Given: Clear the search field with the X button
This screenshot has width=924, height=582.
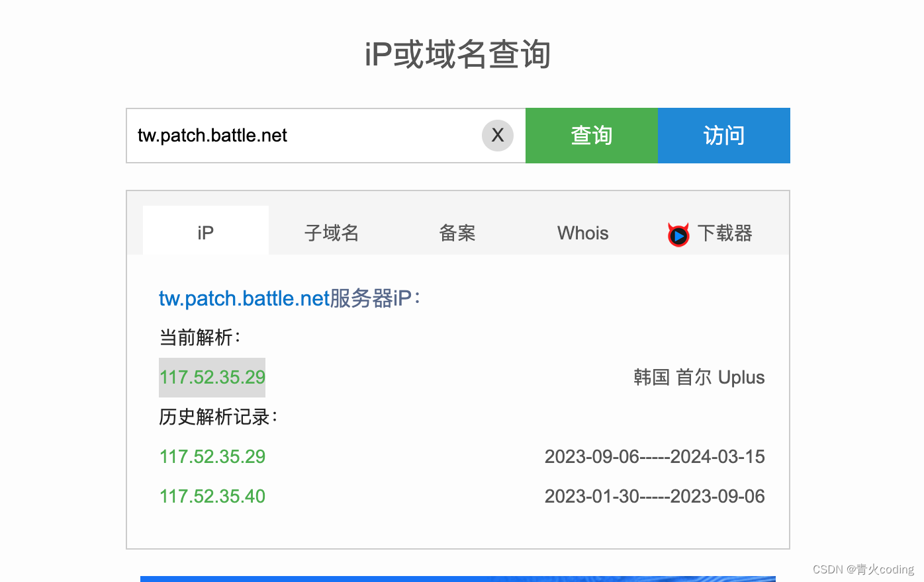Looking at the screenshot, I should click(498, 136).
